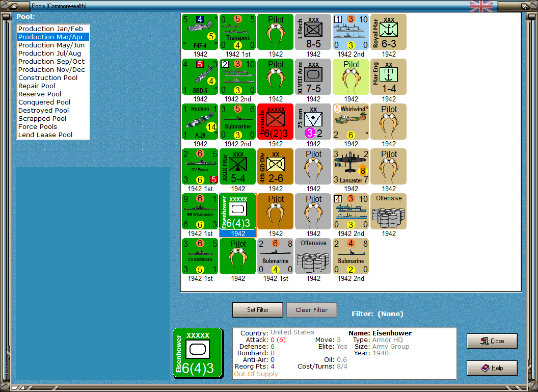Show the Construction Pool list

53,77
